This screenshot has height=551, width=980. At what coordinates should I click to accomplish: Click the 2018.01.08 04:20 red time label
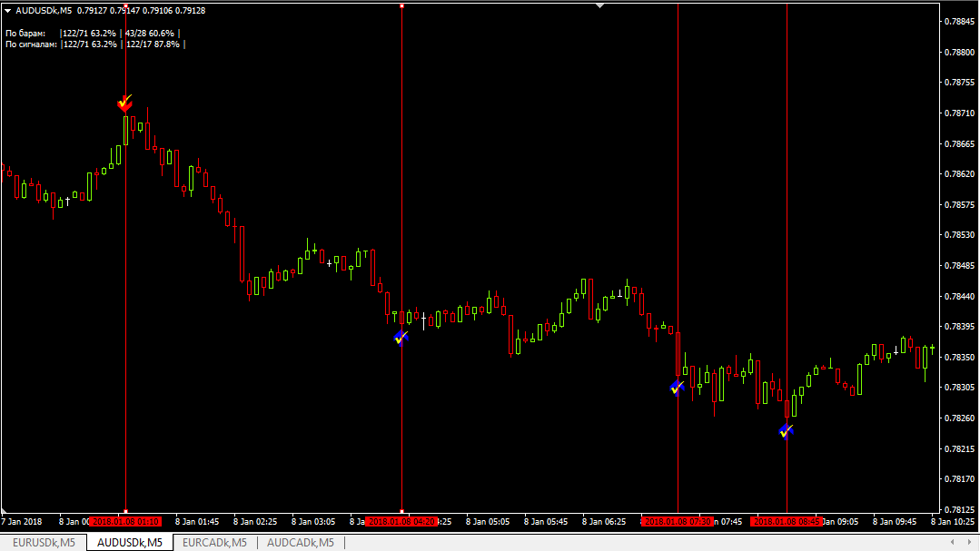(x=401, y=522)
